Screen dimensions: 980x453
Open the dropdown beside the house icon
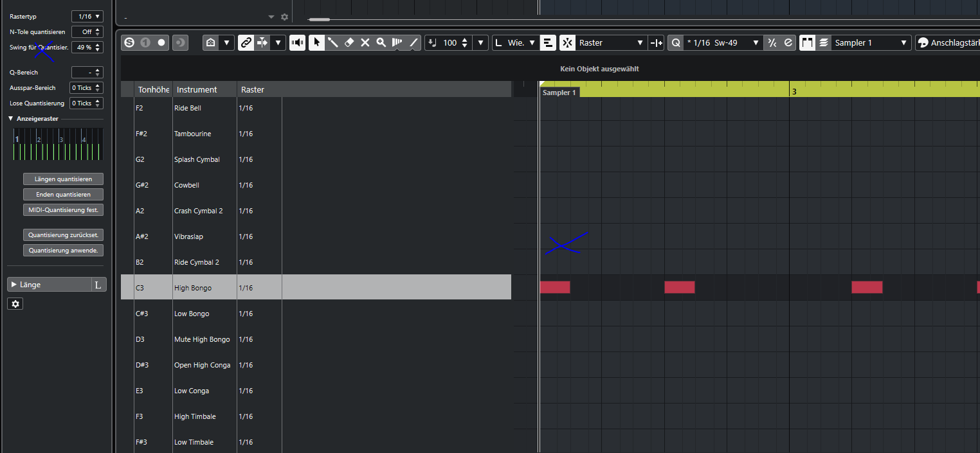coord(226,42)
